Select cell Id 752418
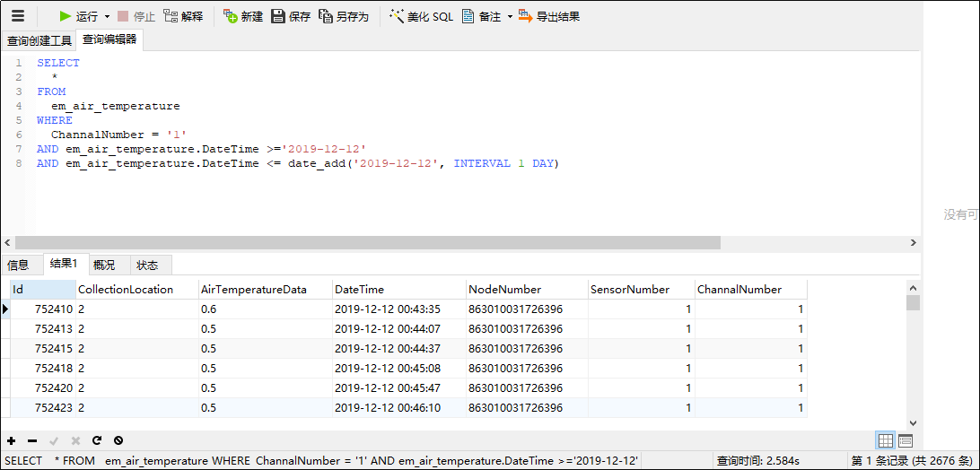The width and height of the screenshot is (980, 470). [x=42, y=368]
